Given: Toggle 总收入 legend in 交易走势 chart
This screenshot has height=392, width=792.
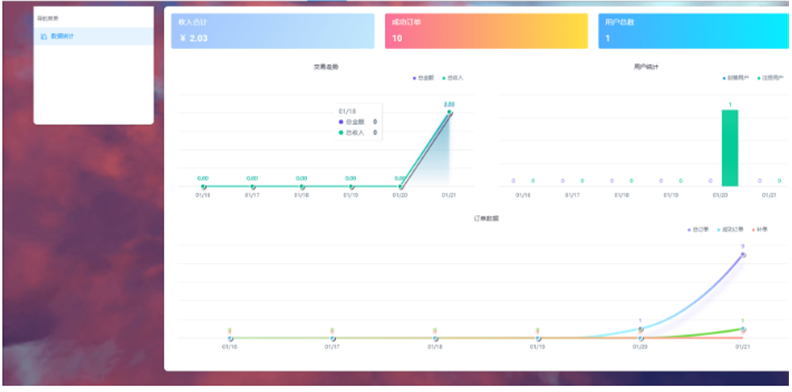Looking at the screenshot, I should (x=453, y=78).
